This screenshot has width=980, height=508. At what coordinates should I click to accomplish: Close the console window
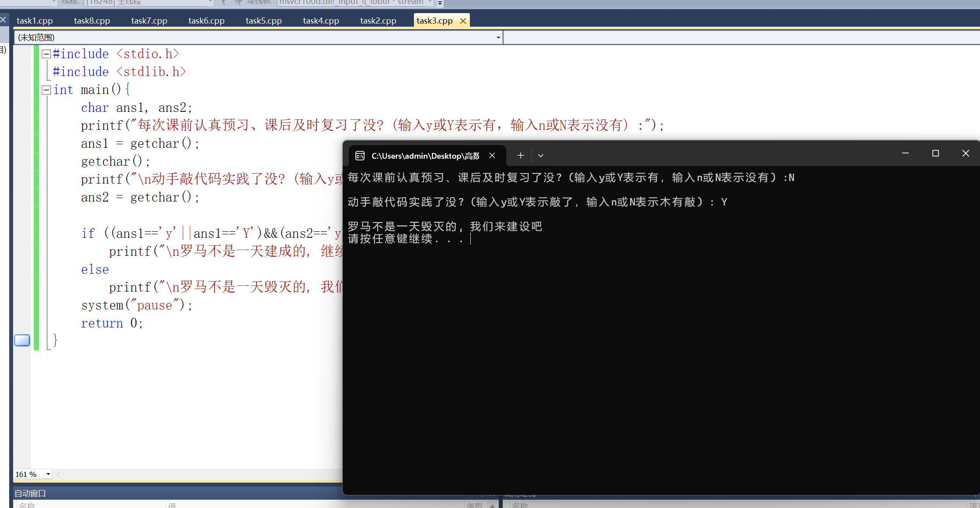click(x=966, y=153)
